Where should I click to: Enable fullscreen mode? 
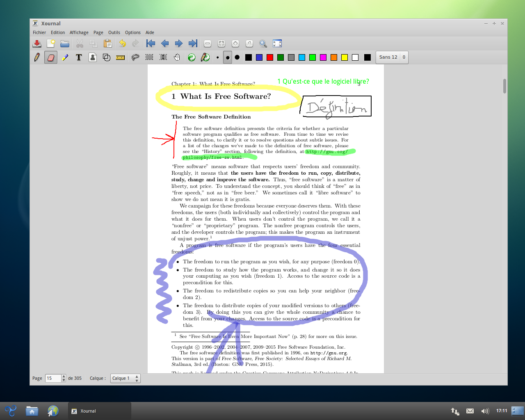click(x=277, y=43)
